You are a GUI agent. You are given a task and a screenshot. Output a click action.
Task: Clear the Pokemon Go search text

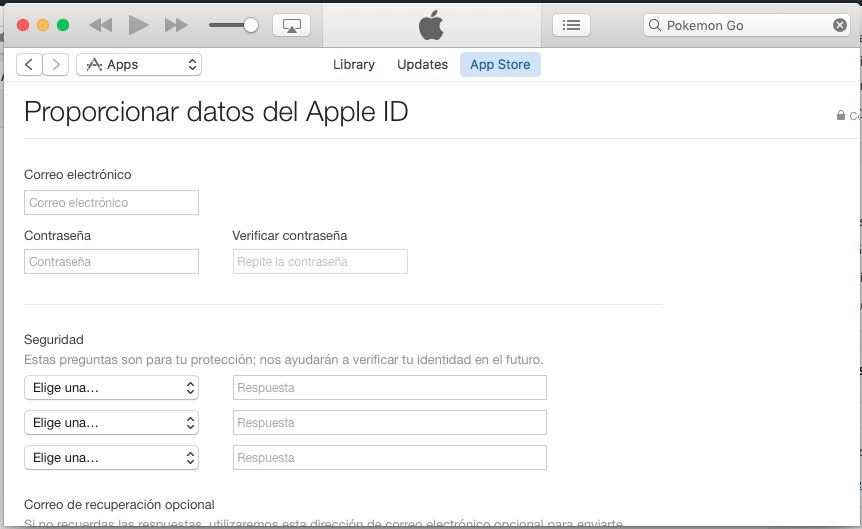(x=839, y=26)
